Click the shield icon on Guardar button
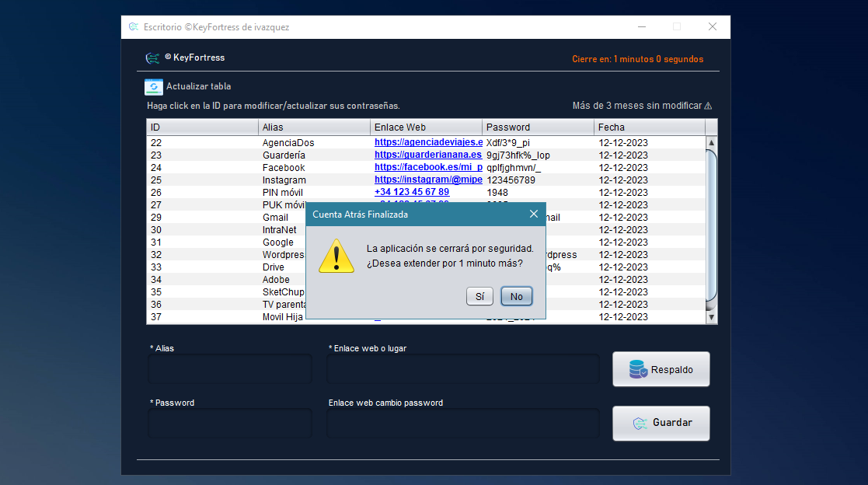Screen dimensions: 868x485 tap(640, 423)
